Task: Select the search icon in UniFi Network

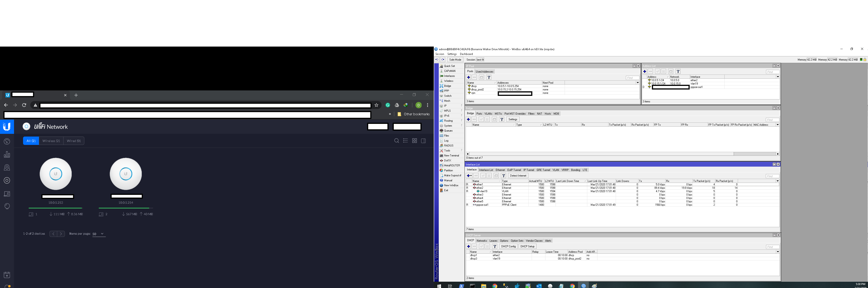Action: point(396,140)
